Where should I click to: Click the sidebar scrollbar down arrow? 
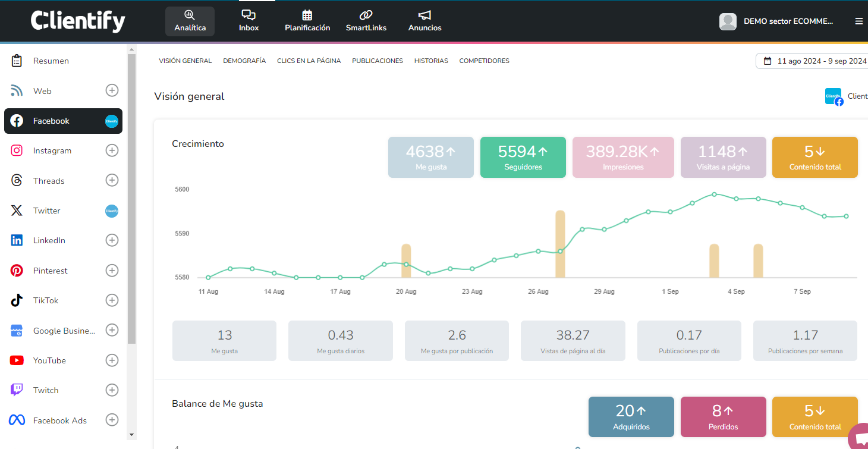point(131,435)
